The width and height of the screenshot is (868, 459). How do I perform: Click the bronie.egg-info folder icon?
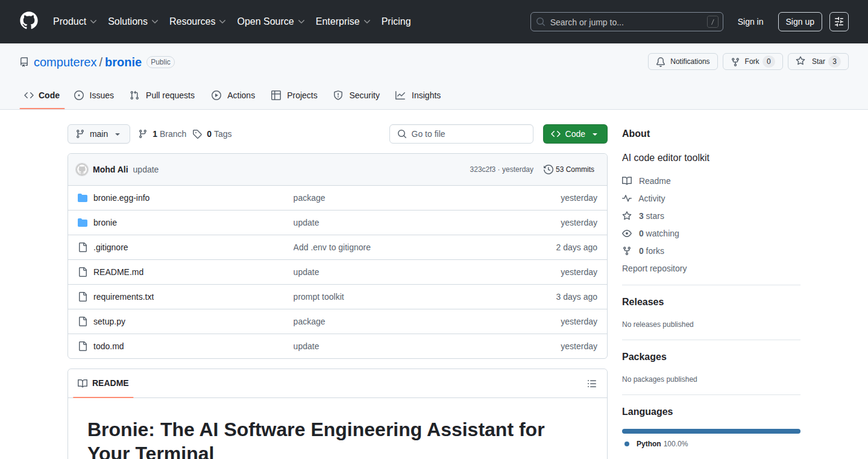(x=83, y=198)
